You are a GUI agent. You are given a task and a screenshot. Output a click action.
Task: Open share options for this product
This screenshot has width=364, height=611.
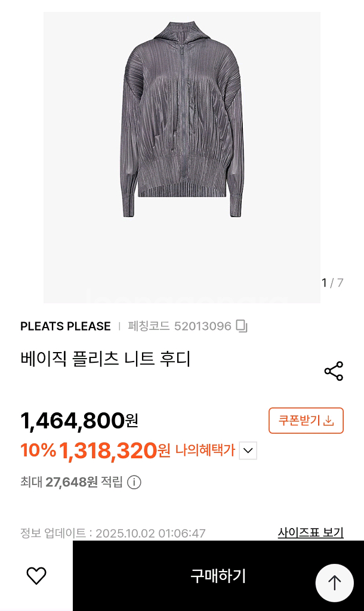(334, 371)
